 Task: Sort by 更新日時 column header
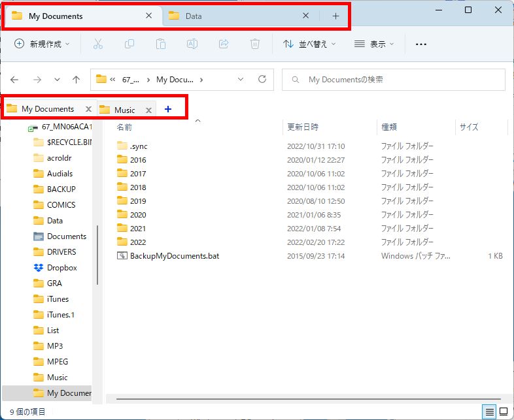[303, 127]
